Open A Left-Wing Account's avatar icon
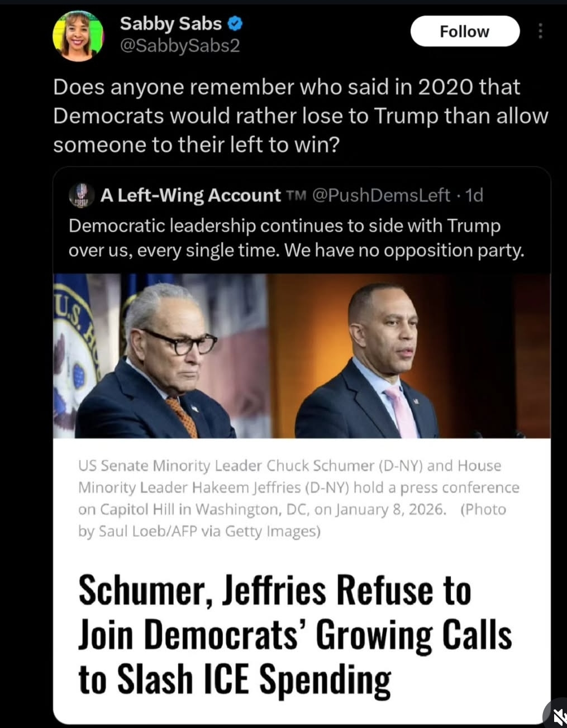This screenshot has width=567, height=728. coord(81,195)
